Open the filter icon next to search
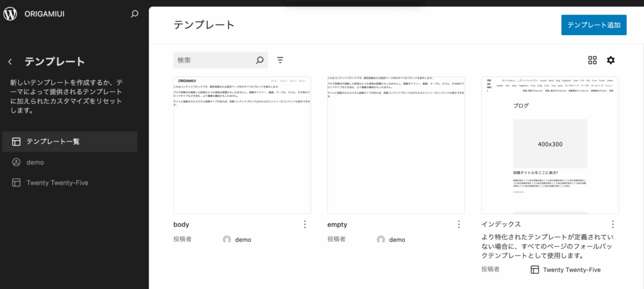The height and width of the screenshot is (289, 644). click(x=280, y=60)
